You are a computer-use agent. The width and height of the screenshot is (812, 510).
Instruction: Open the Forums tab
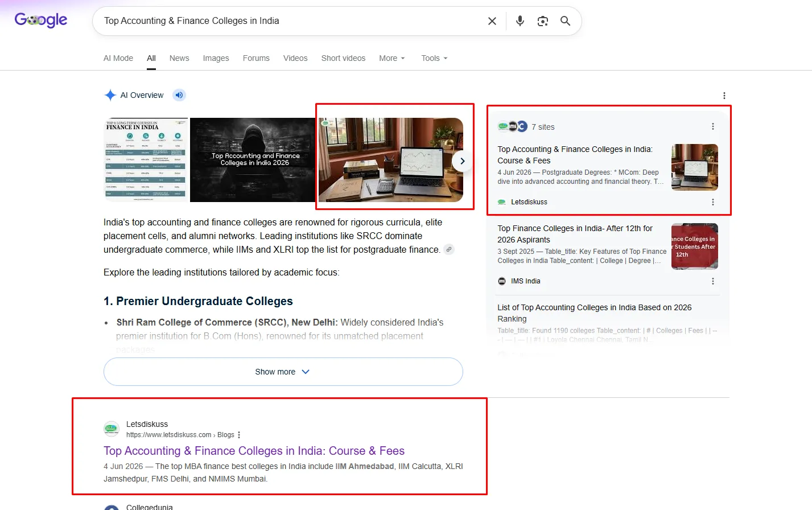[x=256, y=58]
